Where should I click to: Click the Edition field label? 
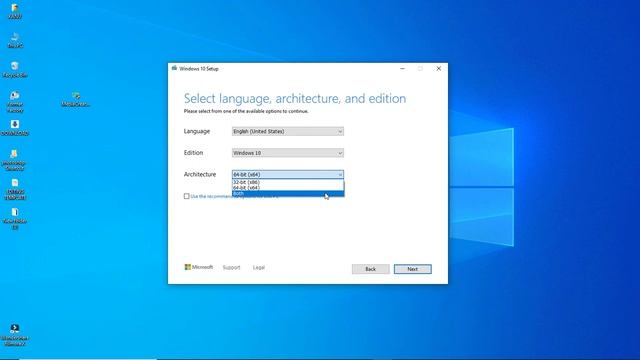coord(193,152)
